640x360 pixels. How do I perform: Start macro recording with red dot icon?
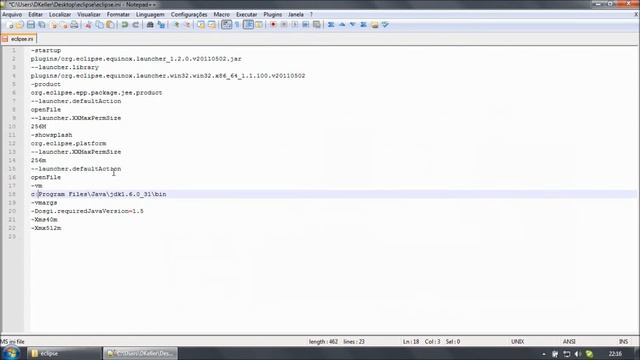coord(273,25)
